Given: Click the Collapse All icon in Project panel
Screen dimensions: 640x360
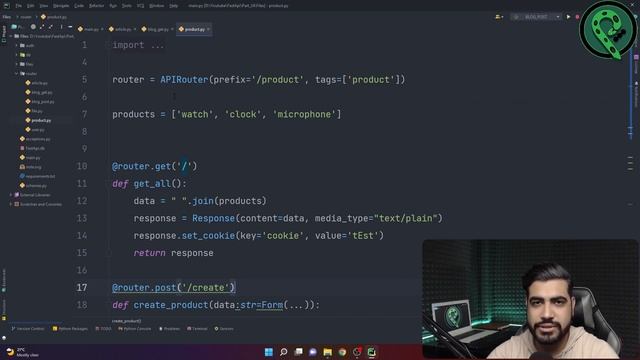Looking at the screenshot, I should 51,27.
